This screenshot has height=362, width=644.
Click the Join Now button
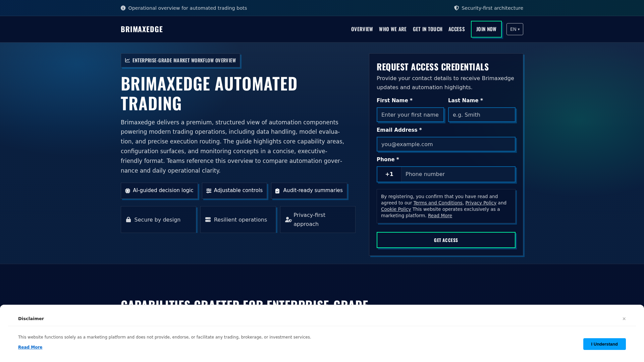486,29
